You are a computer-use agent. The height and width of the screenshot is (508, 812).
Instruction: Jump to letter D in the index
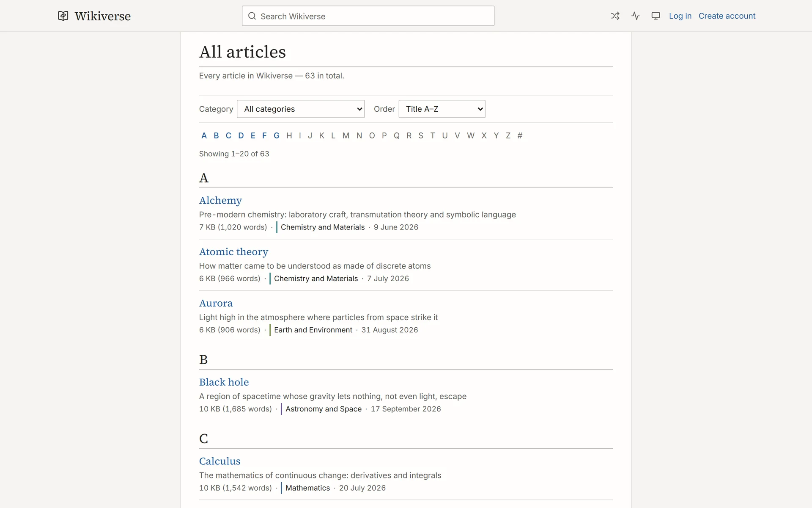coord(241,135)
